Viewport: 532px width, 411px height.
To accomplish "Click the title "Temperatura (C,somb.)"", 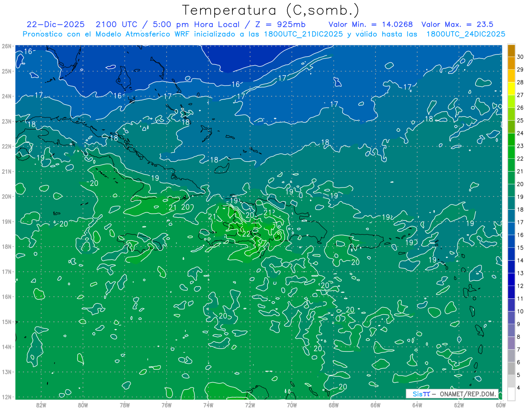I will click(271, 10).
